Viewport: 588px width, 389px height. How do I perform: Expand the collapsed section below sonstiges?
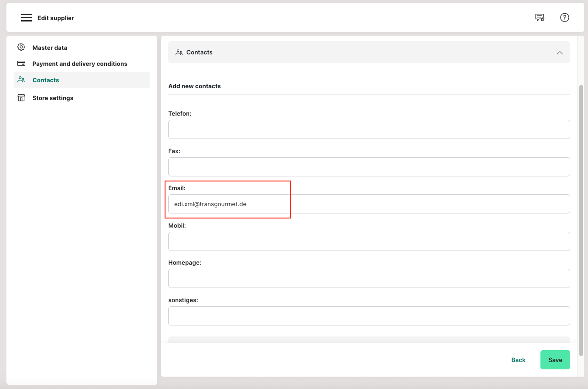coord(369,340)
